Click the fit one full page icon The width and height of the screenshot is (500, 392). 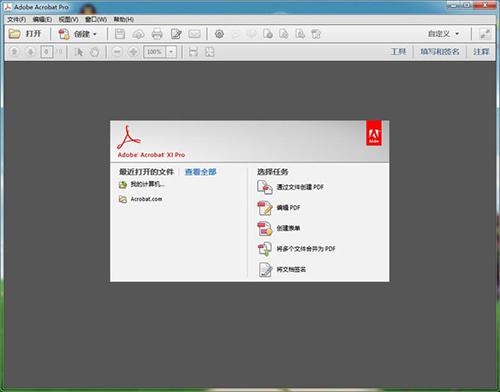(210, 52)
